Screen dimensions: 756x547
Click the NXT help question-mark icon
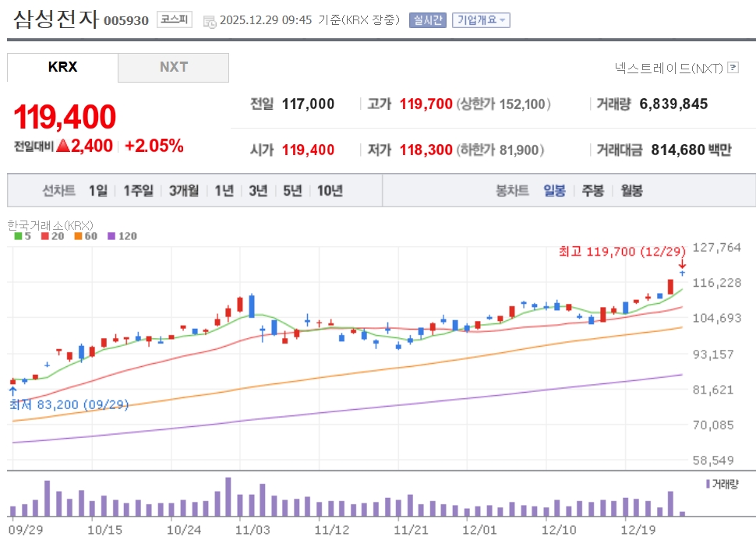coord(733,68)
